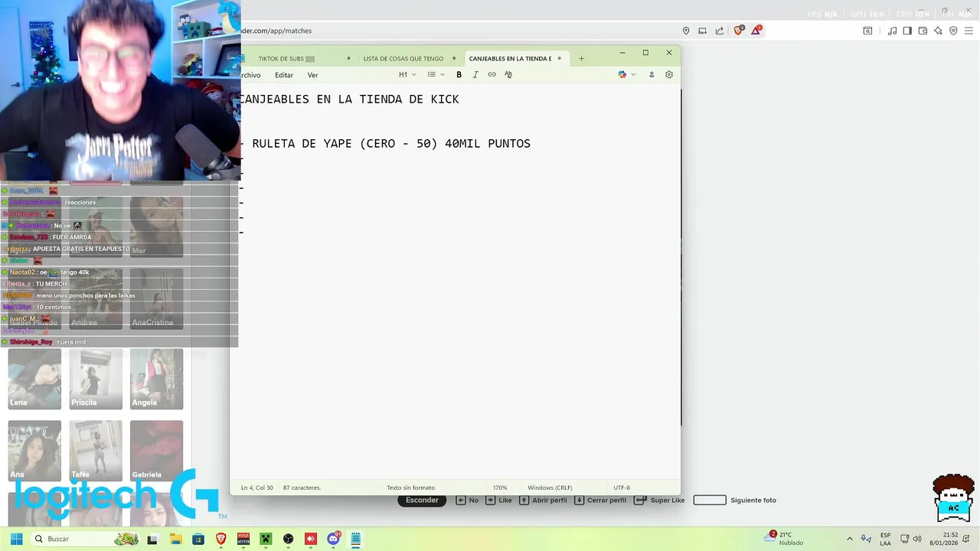Click the 170% zoom level in the status bar

click(x=500, y=487)
